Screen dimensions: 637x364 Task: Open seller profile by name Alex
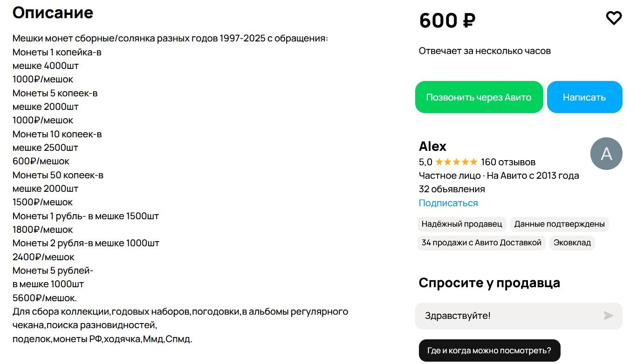pos(432,146)
